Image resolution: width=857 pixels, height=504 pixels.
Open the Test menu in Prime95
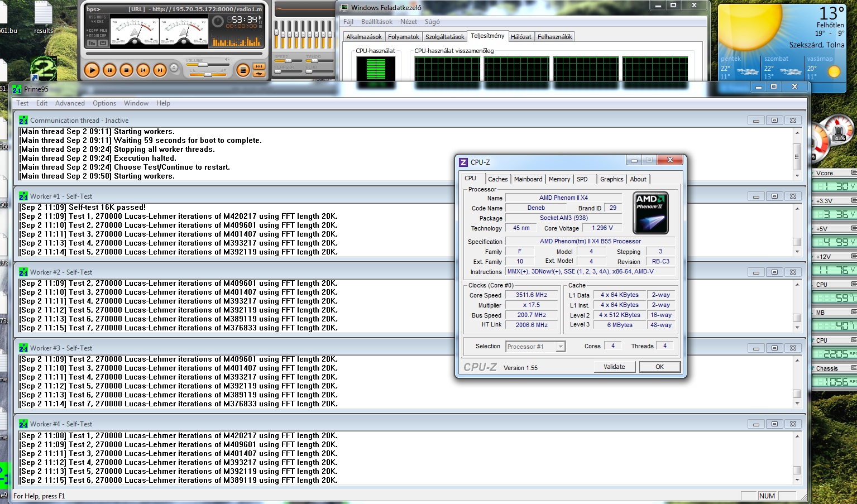tap(22, 103)
